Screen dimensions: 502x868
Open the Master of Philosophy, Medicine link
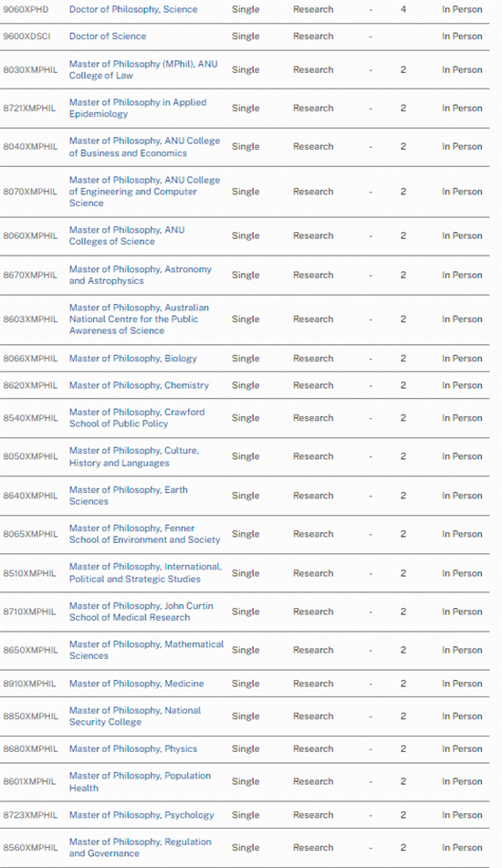pyautogui.click(x=136, y=684)
